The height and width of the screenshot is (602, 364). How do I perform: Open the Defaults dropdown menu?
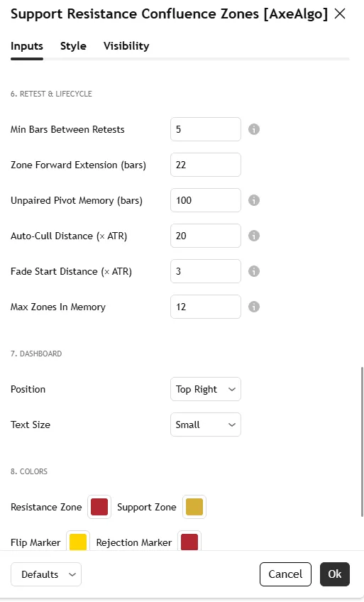tap(46, 574)
